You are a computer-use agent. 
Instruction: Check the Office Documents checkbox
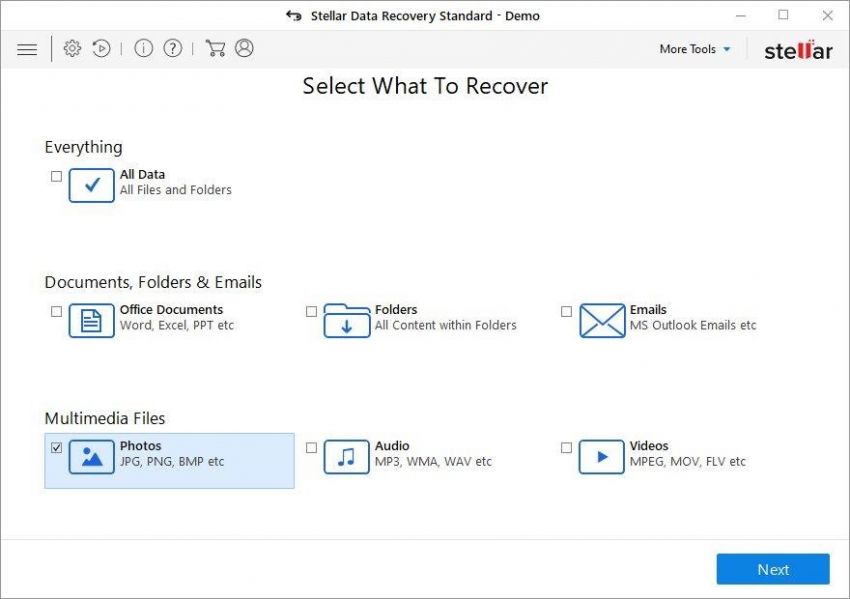[57, 311]
